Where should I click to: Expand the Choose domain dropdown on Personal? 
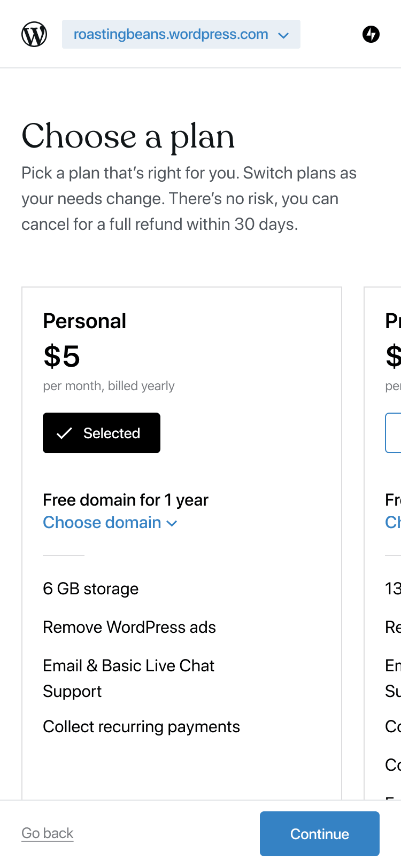coord(102,522)
